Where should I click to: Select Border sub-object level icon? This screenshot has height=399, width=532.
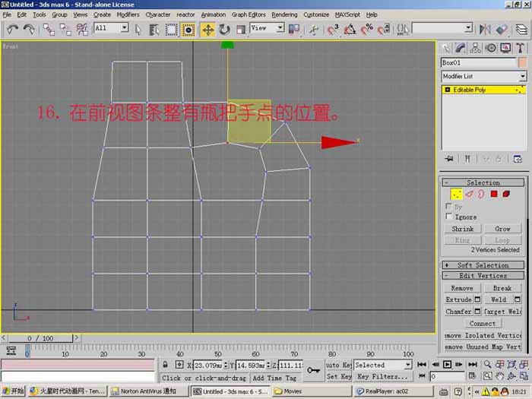[481, 194]
